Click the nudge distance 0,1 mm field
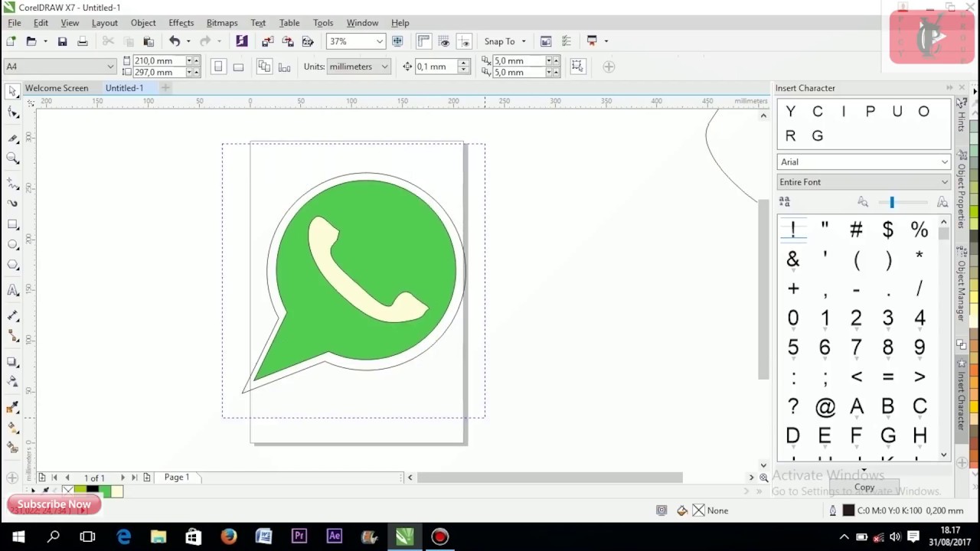The height and width of the screenshot is (551, 980). (436, 67)
